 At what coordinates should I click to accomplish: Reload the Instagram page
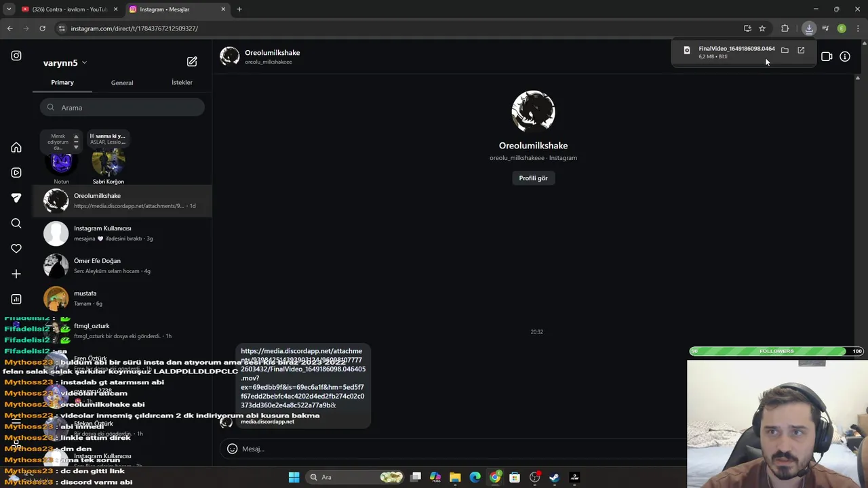[x=42, y=28]
